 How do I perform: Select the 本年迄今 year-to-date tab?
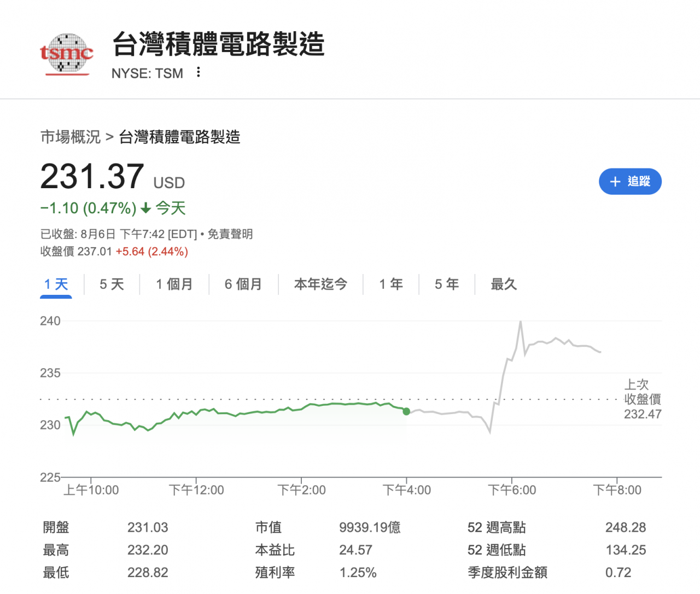(320, 284)
